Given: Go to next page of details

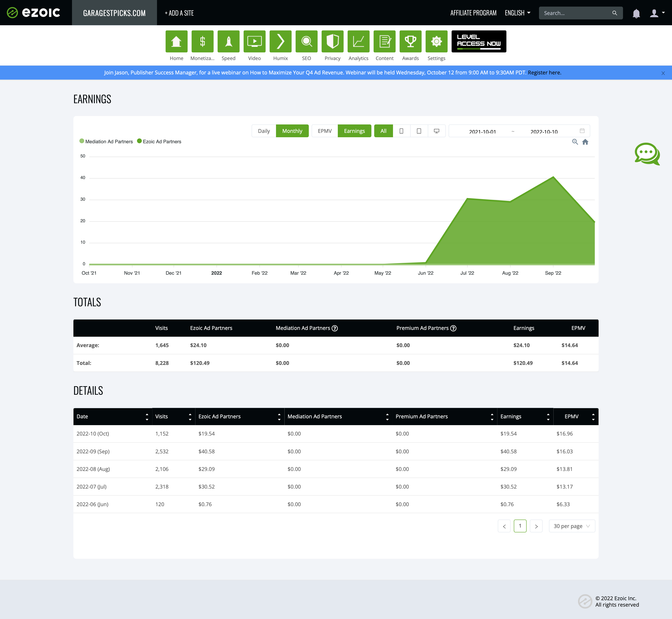Looking at the screenshot, I should pos(536,526).
